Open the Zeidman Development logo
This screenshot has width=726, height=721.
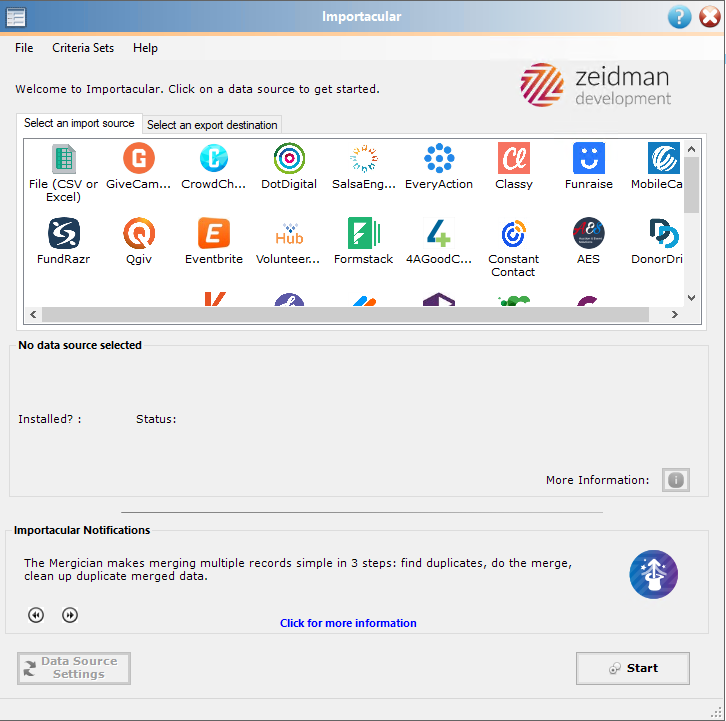[x=596, y=86]
